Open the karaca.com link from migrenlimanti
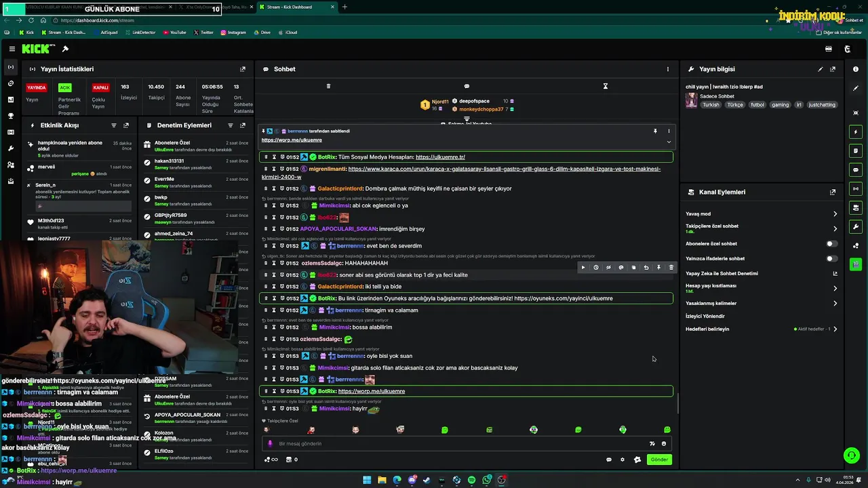Viewport: 868px width, 488px height. [x=461, y=173]
